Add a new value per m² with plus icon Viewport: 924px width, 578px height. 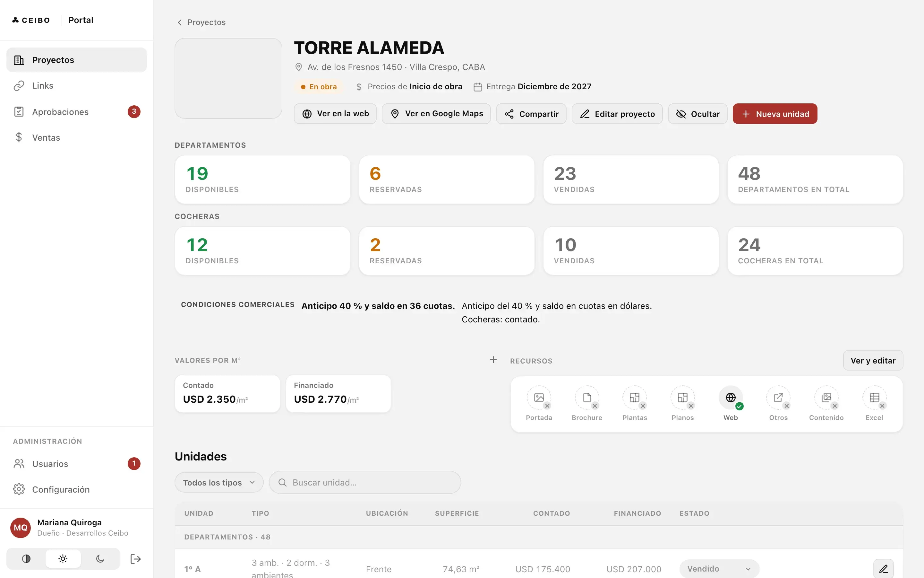[493, 360]
